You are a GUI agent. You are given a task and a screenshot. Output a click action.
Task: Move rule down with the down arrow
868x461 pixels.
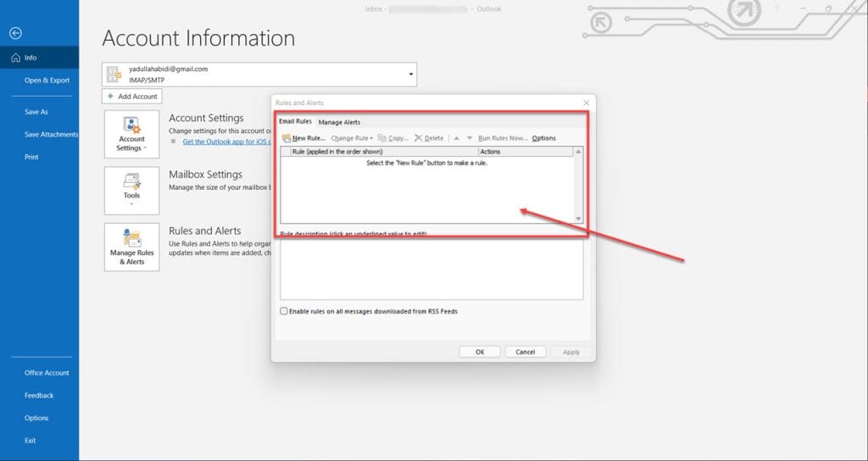click(x=470, y=138)
